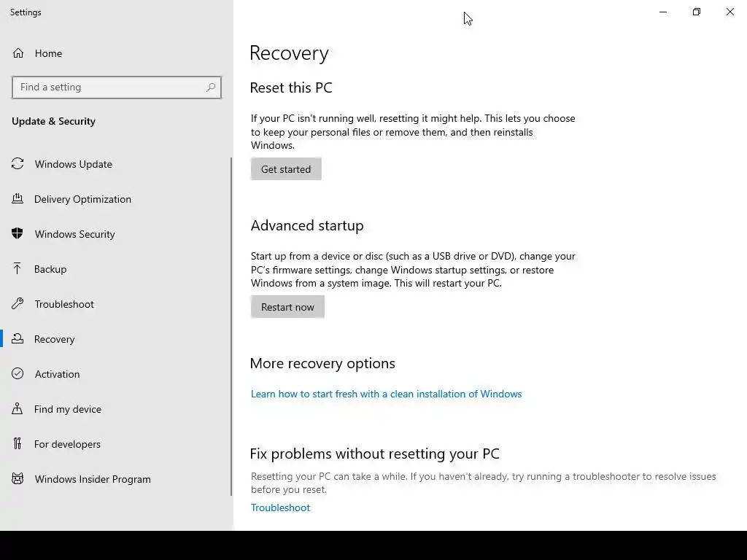Click the Activation checkmark circle icon
This screenshot has height=560, width=747.
tap(18, 374)
